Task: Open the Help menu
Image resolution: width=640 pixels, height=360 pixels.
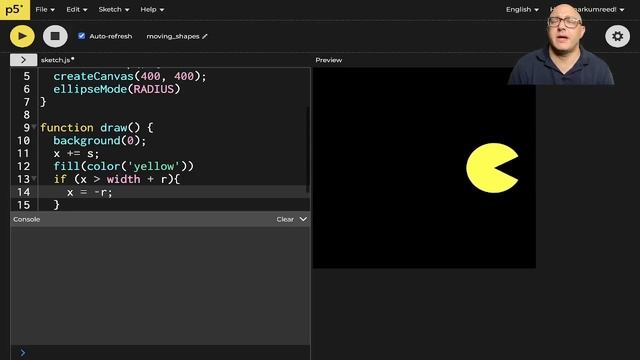Action: tap(152, 9)
